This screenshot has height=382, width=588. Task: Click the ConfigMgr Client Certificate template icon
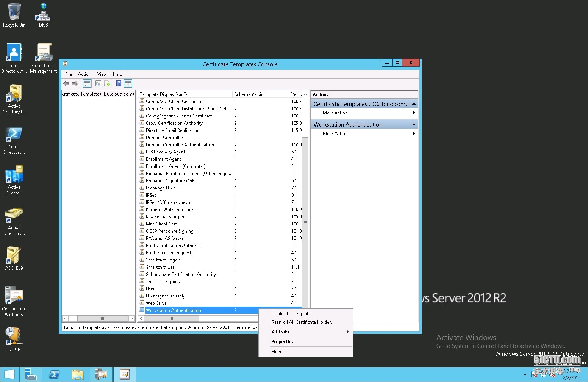(142, 101)
